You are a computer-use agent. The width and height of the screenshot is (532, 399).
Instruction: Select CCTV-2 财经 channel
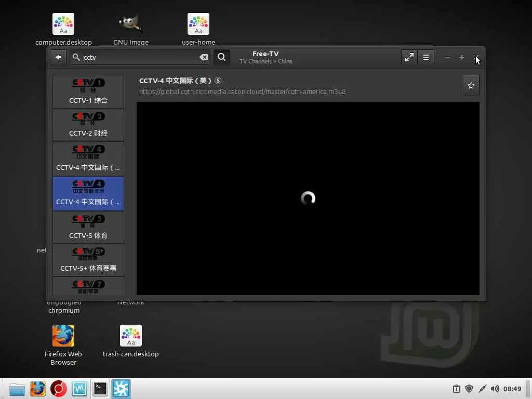click(x=88, y=125)
